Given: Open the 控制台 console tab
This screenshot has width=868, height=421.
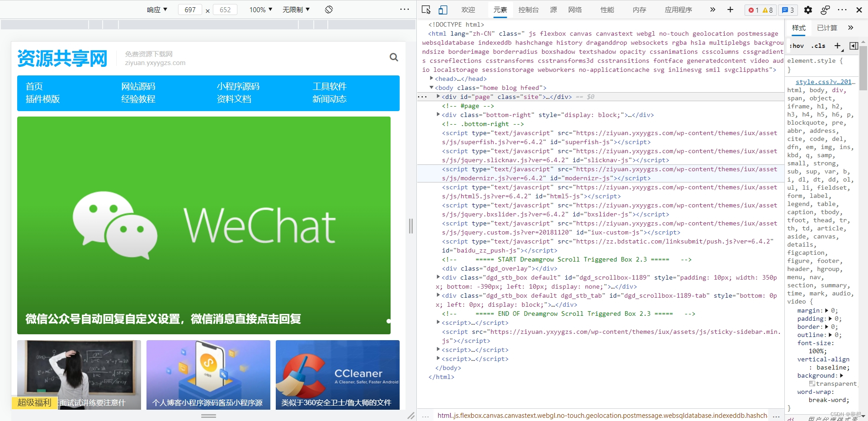Looking at the screenshot, I should pyautogui.click(x=528, y=9).
